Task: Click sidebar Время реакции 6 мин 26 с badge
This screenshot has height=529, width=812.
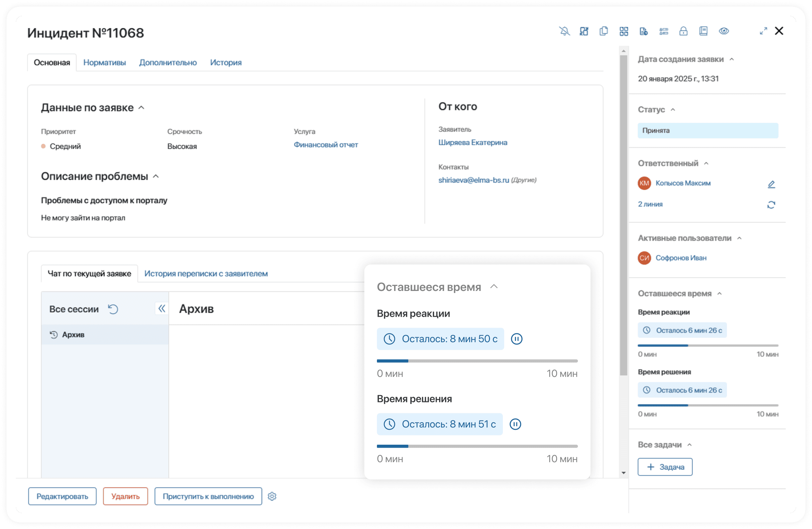Action: pyautogui.click(x=682, y=331)
